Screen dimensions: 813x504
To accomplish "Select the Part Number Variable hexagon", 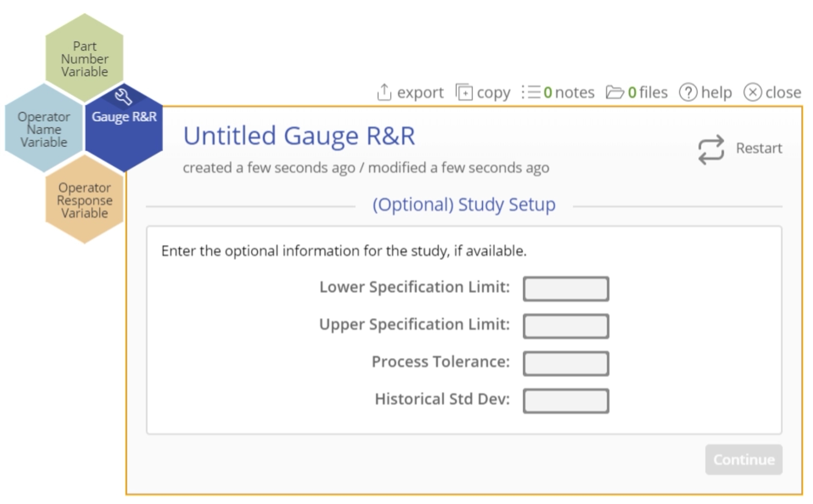I will 84,58.
